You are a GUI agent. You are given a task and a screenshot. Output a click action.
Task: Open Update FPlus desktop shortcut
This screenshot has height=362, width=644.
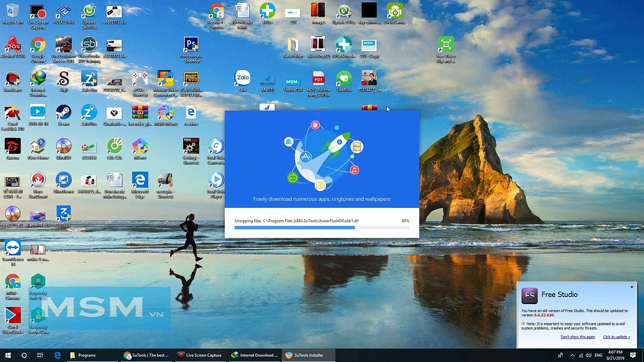click(344, 14)
